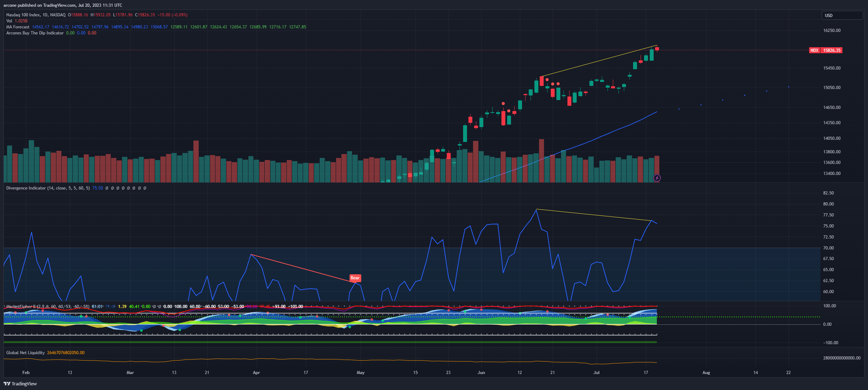This screenshot has height=390, width=868.
Task: Select the MA Forecast indicator legend
Action: tap(18, 27)
